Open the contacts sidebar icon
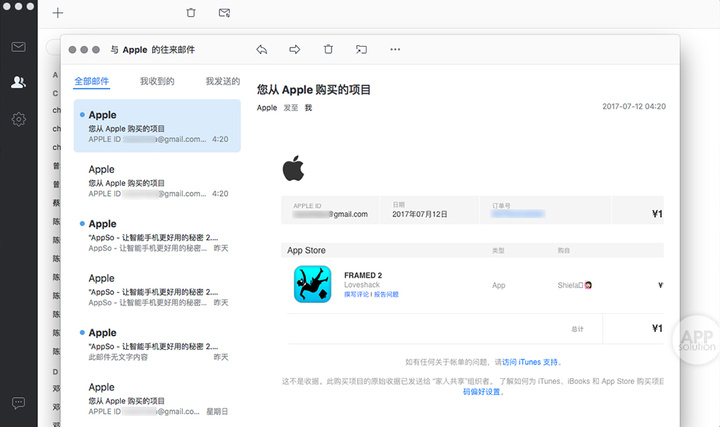This screenshot has height=427, width=720. click(18, 82)
